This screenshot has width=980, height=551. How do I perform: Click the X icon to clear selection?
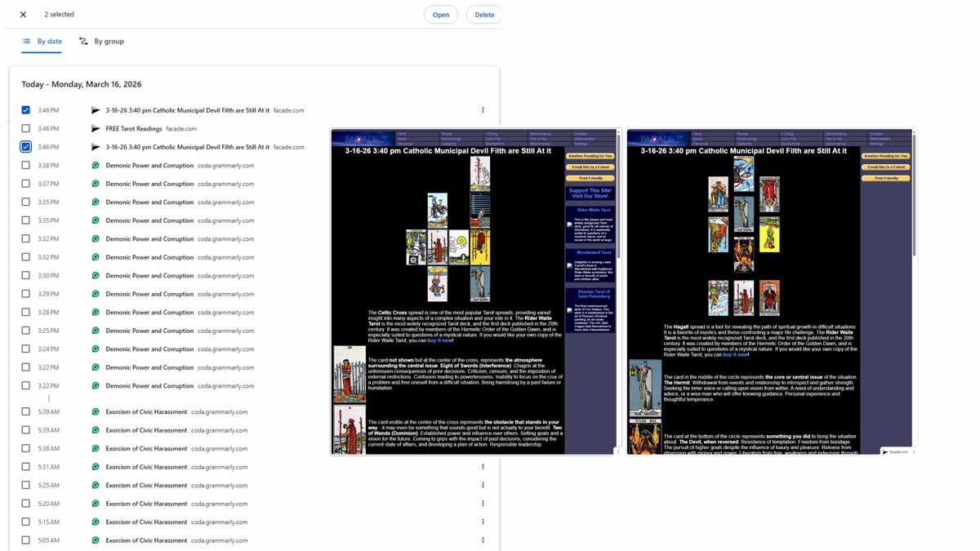coord(23,15)
